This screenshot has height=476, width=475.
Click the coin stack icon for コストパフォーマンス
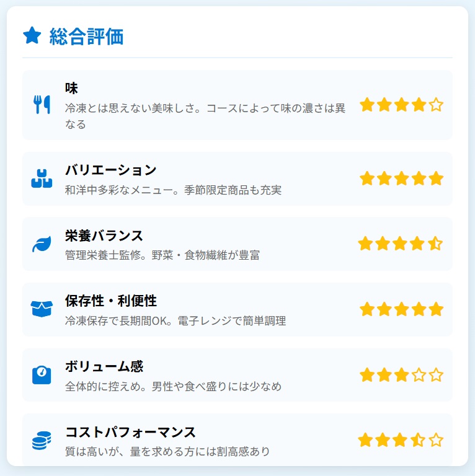click(x=42, y=441)
